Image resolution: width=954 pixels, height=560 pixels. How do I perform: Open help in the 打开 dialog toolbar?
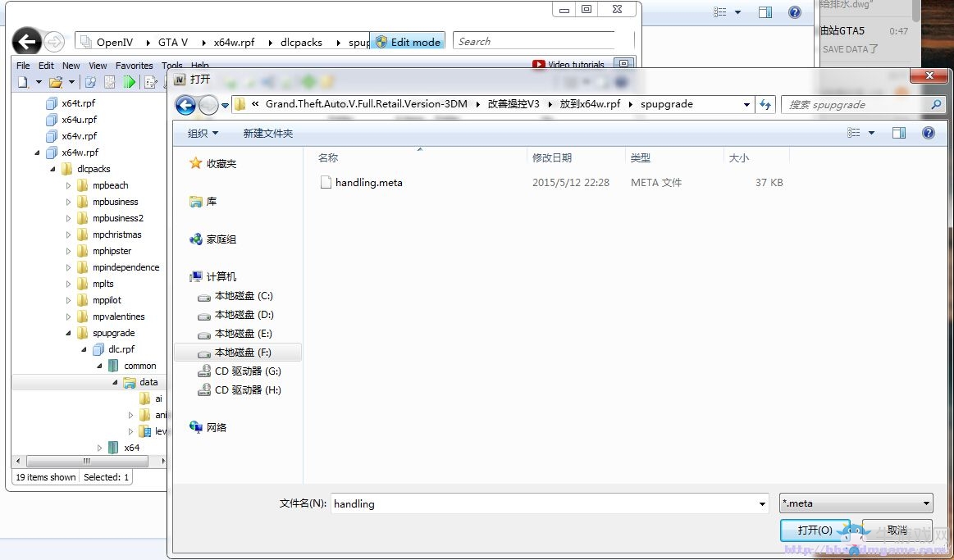929,133
